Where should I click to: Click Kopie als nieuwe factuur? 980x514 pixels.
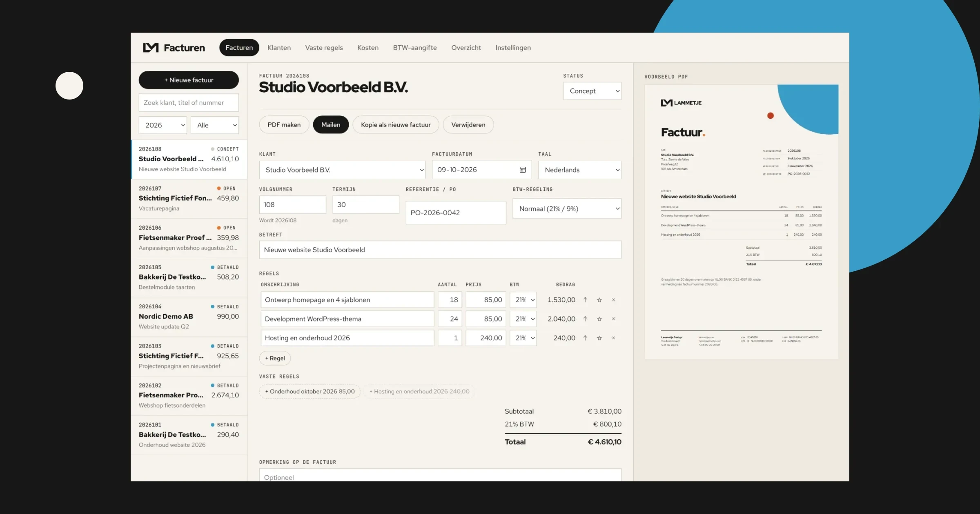pyautogui.click(x=396, y=125)
